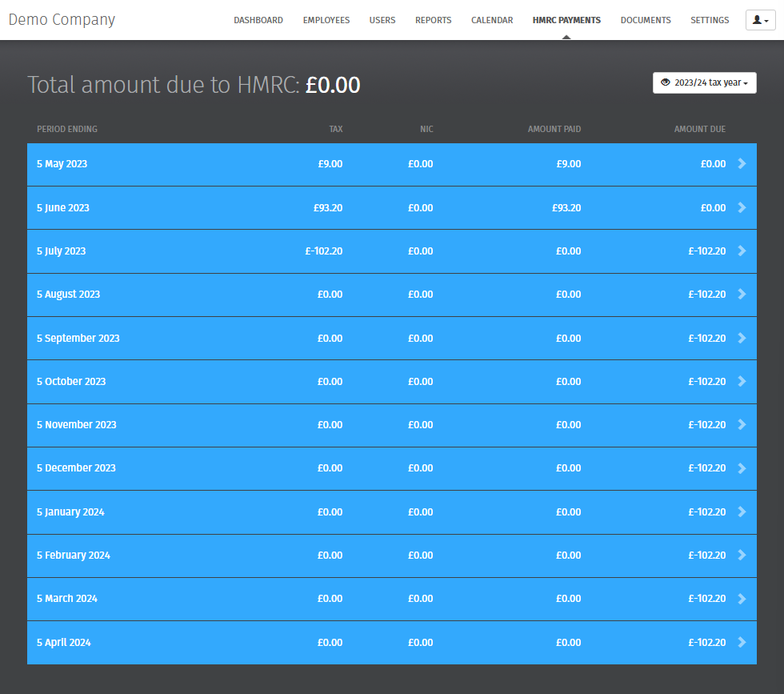Click the Amount Paid column header
The image size is (784, 694).
coord(554,129)
